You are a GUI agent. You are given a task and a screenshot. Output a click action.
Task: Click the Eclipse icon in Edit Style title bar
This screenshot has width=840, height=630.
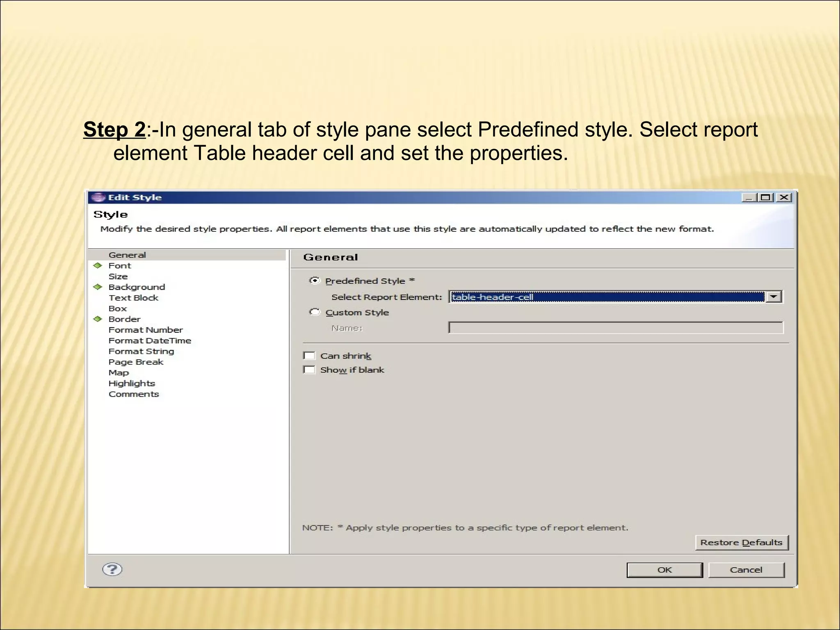coord(98,197)
